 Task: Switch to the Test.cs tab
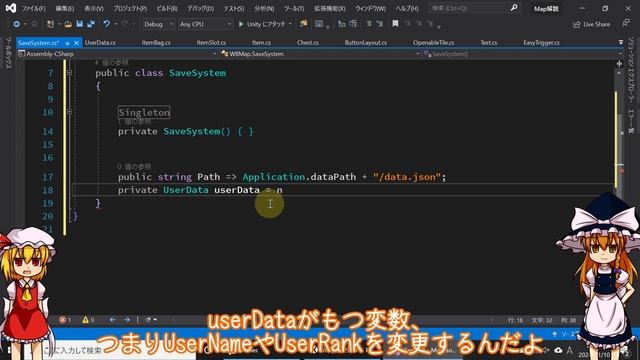(489, 42)
